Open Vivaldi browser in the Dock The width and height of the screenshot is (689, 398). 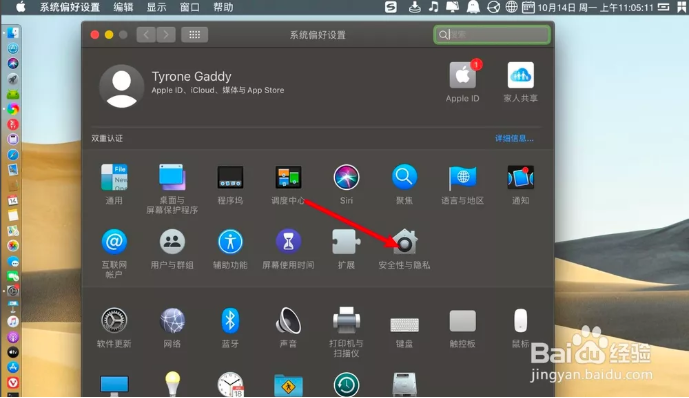(13, 382)
